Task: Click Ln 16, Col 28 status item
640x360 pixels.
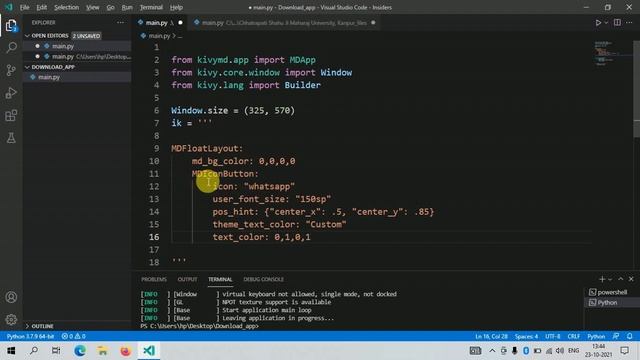Action: click(491, 336)
